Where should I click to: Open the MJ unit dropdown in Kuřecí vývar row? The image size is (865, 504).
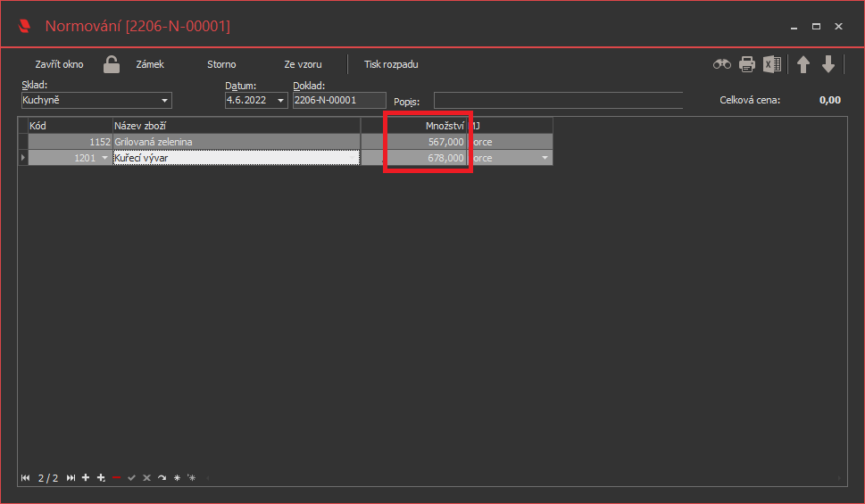(x=545, y=158)
